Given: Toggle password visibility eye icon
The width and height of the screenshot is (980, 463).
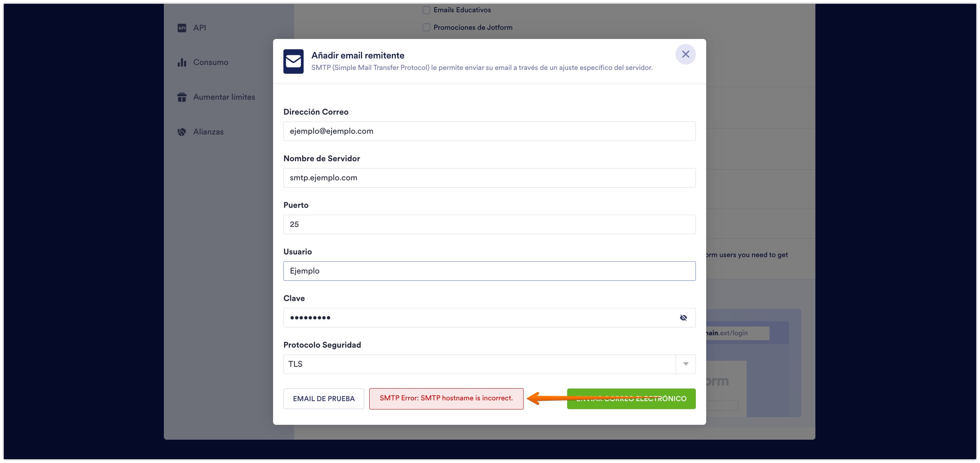Looking at the screenshot, I should 683,317.
